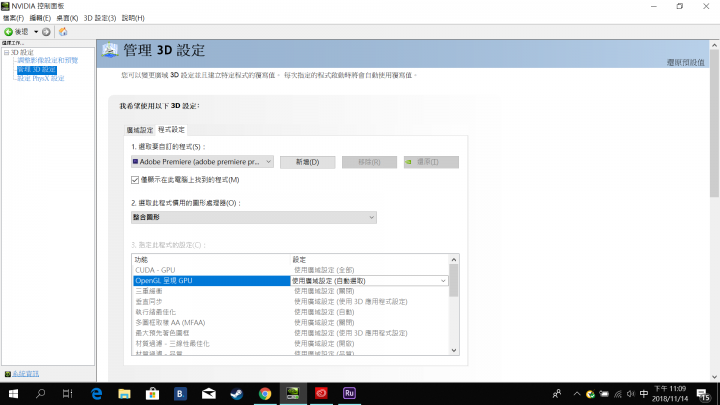Open Back button history dropdown arrow
Viewport: 720px width, 405px height.
coord(36,32)
